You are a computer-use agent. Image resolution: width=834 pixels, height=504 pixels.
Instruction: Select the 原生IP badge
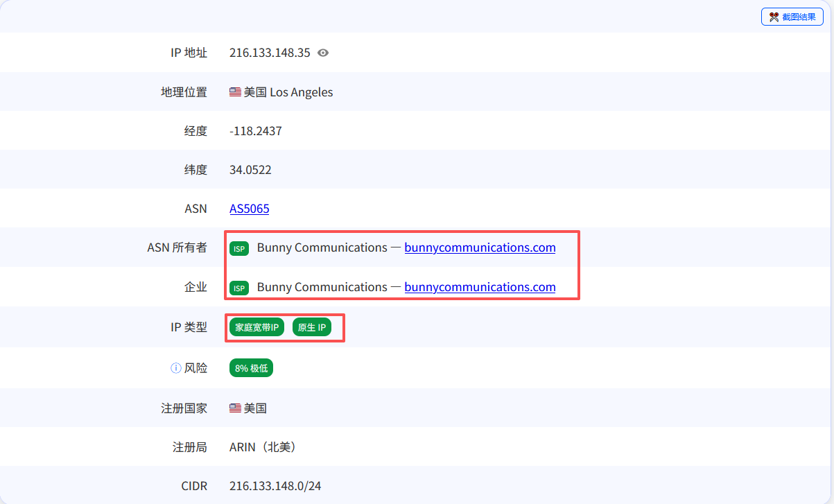312,327
